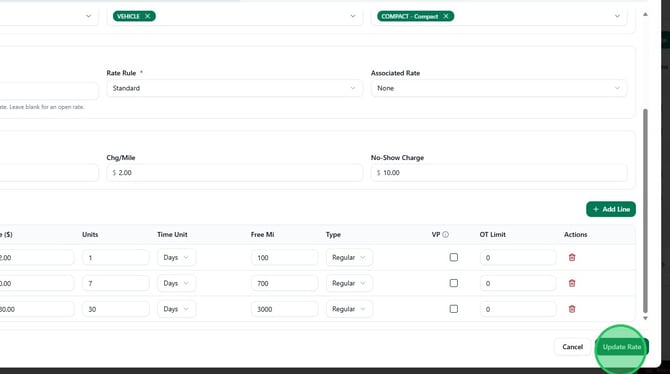670x374 pixels.
Task: Edit the Free Mi field showing 700
Action: click(284, 283)
